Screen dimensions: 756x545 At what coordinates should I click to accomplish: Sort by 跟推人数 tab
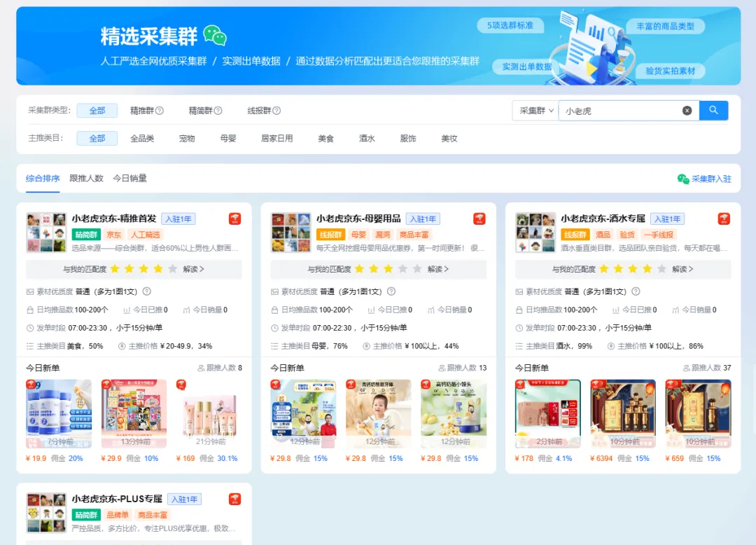coord(86,179)
